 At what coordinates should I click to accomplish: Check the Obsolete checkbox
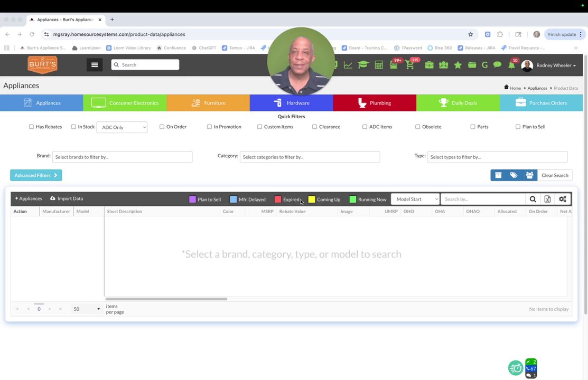tap(417, 127)
